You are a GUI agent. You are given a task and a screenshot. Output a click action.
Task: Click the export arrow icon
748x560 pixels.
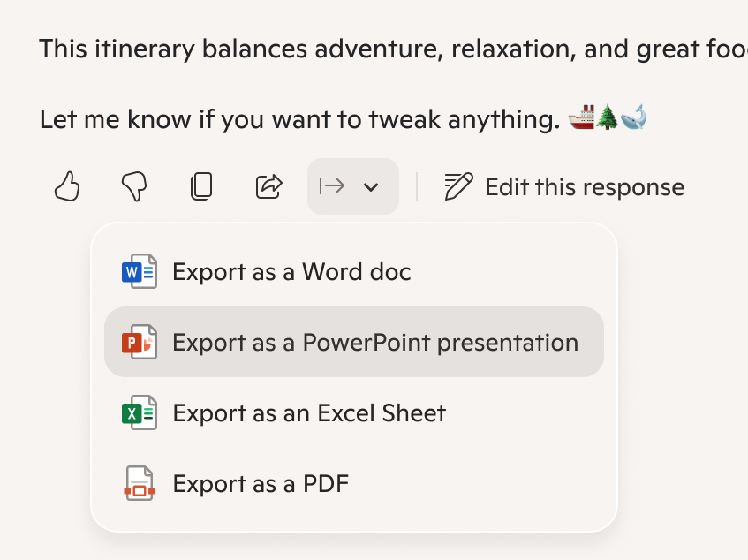(332, 186)
